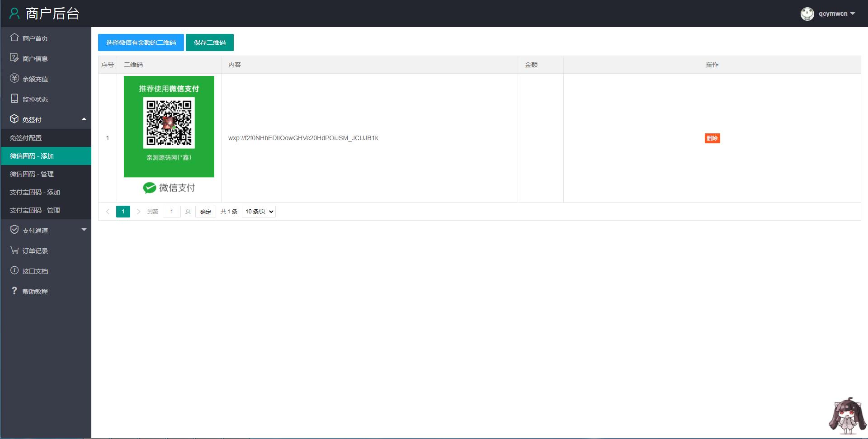Click the shield icon for 支付通道
Viewport: 868px width, 439px height.
click(x=14, y=230)
